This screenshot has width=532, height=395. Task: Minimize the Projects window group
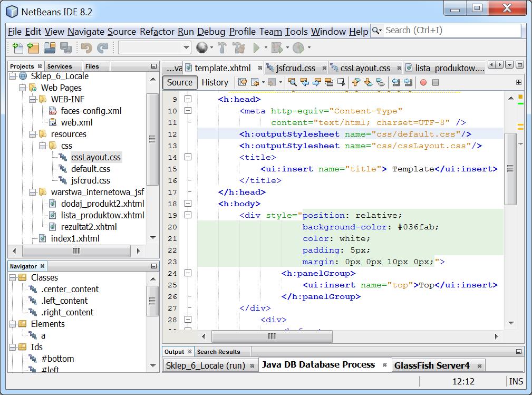pos(154,66)
